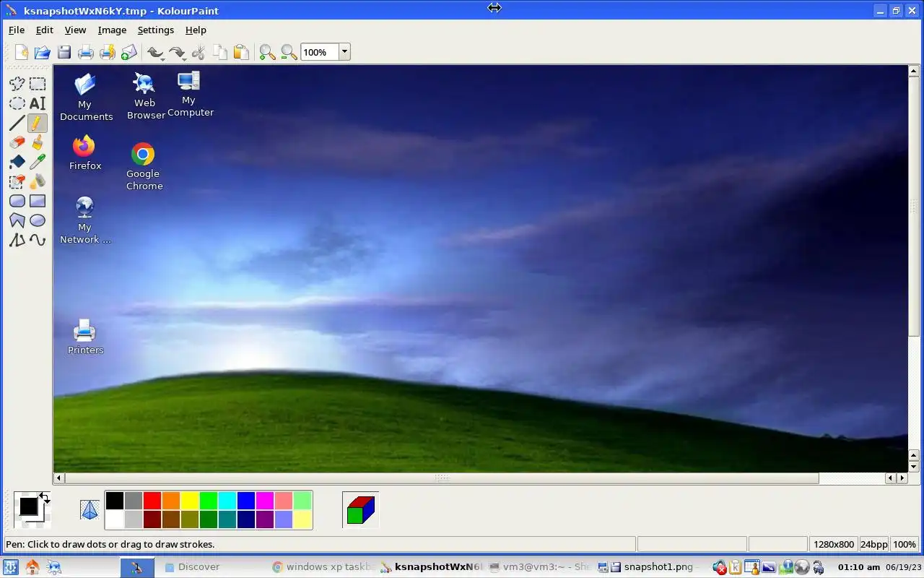Click the 100% zoom combo box field
This screenshot has width=924, height=578.
(320, 52)
